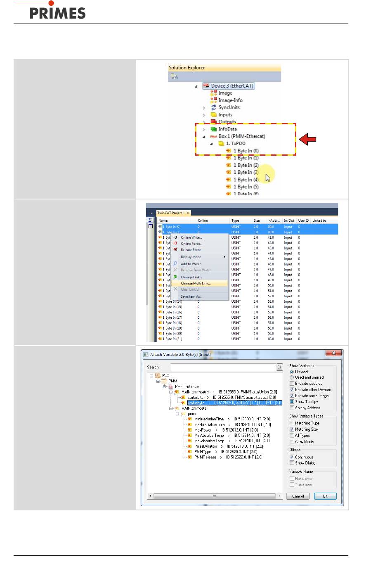This screenshot has height=569, width=392.
Task: Click OK in Attach Variable dialog
Action: (x=325, y=496)
